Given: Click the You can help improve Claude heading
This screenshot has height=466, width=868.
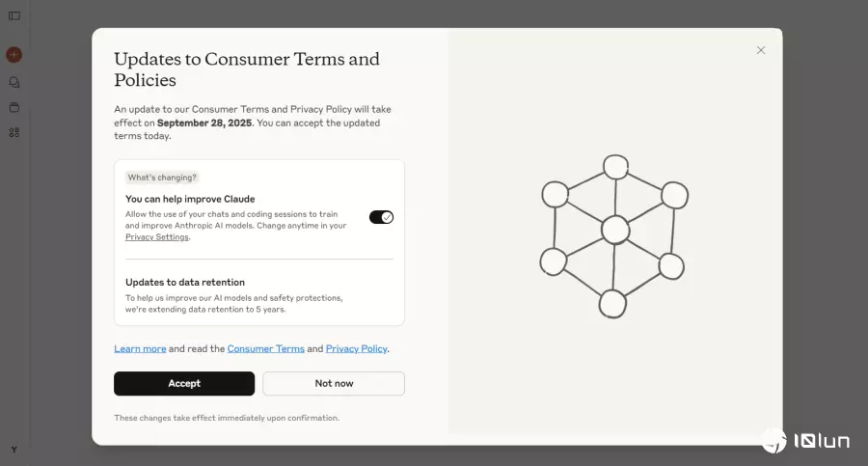Looking at the screenshot, I should (x=190, y=199).
